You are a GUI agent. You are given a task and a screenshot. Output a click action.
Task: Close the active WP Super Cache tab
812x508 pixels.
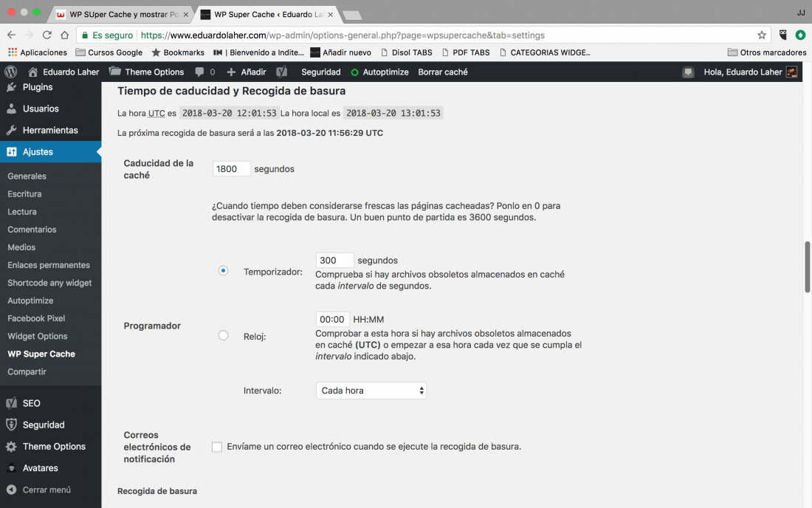(331, 15)
